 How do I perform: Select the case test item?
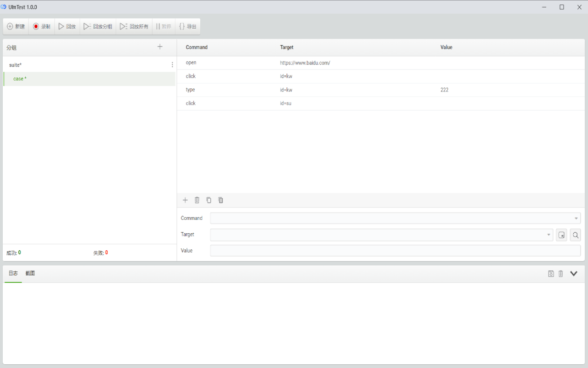tap(20, 79)
